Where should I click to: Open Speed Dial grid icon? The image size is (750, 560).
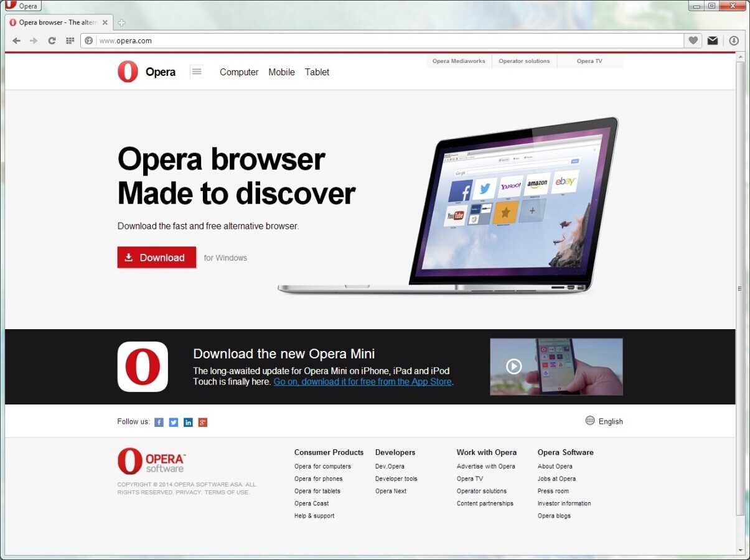70,40
